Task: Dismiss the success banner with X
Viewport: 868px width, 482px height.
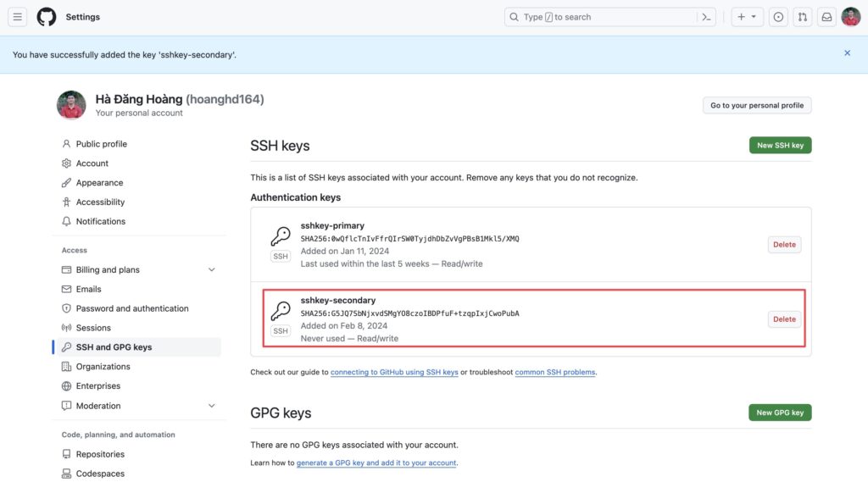Action: click(847, 53)
